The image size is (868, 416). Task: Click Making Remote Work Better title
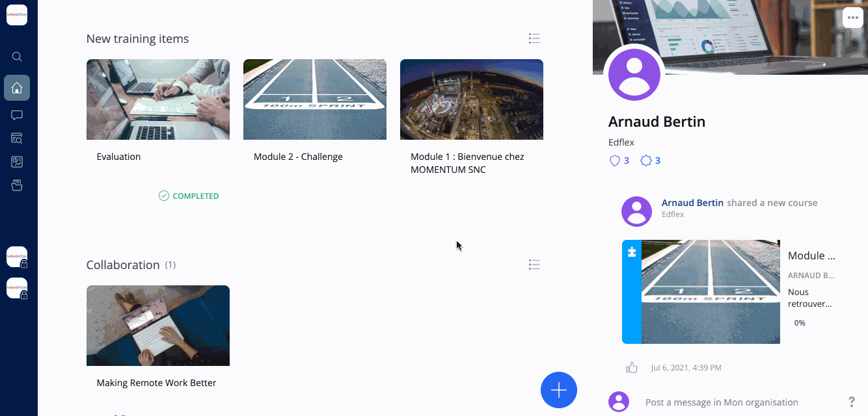[156, 383]
